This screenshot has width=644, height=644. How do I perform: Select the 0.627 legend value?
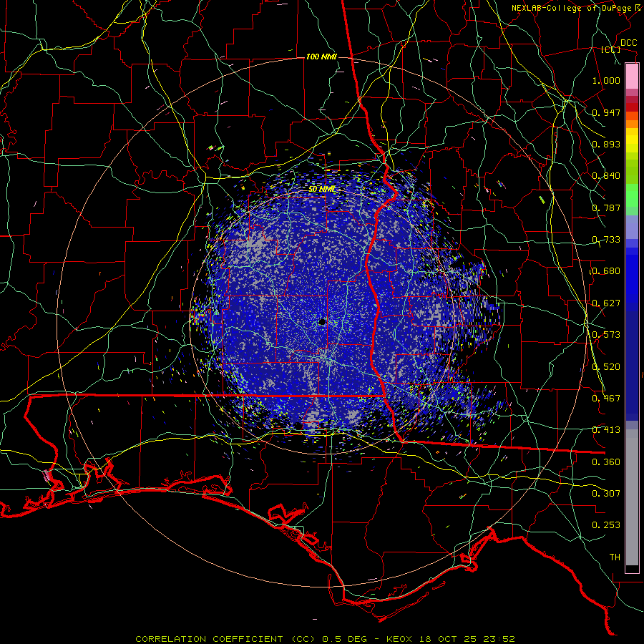click(x=606, y=303)
